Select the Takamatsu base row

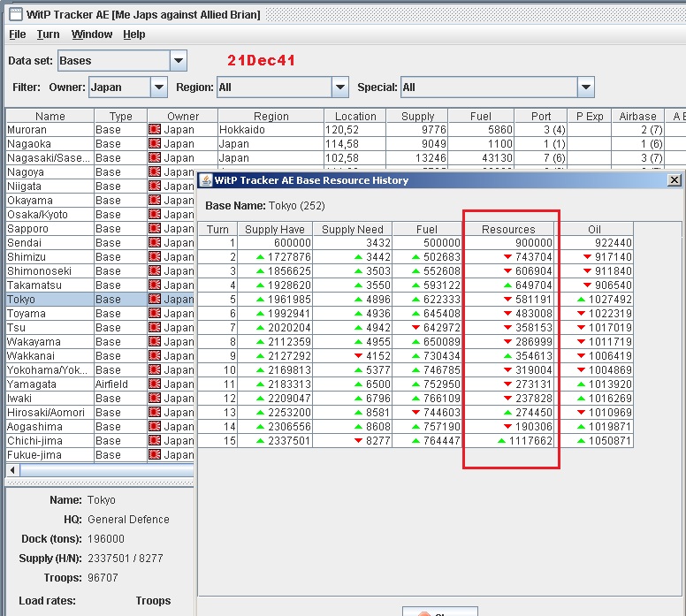pos(100,285)
